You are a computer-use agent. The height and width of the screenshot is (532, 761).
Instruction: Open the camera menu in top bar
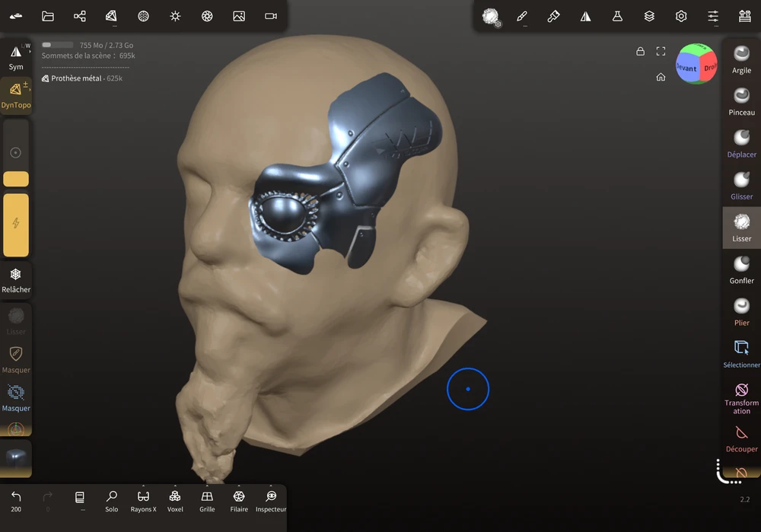pyautogui.click(x=271, y=16)
